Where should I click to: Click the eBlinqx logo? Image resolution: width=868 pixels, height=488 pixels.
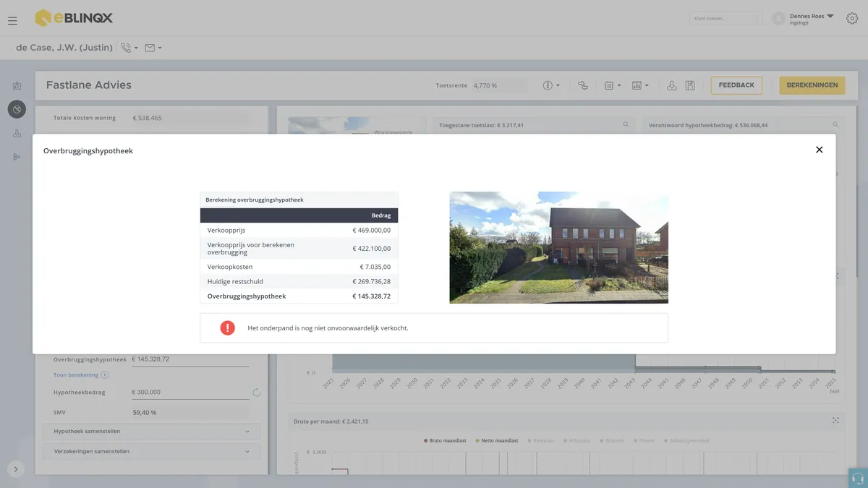click(74, 18)
